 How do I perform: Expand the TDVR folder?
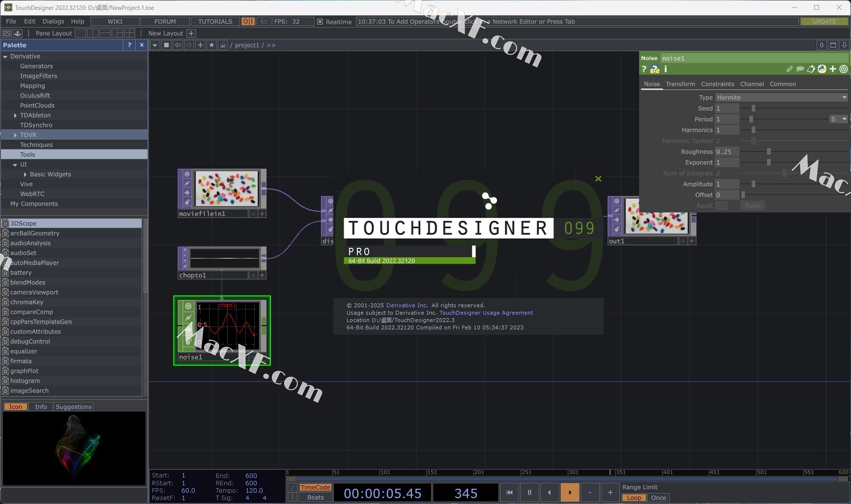(x=15, y=135)
